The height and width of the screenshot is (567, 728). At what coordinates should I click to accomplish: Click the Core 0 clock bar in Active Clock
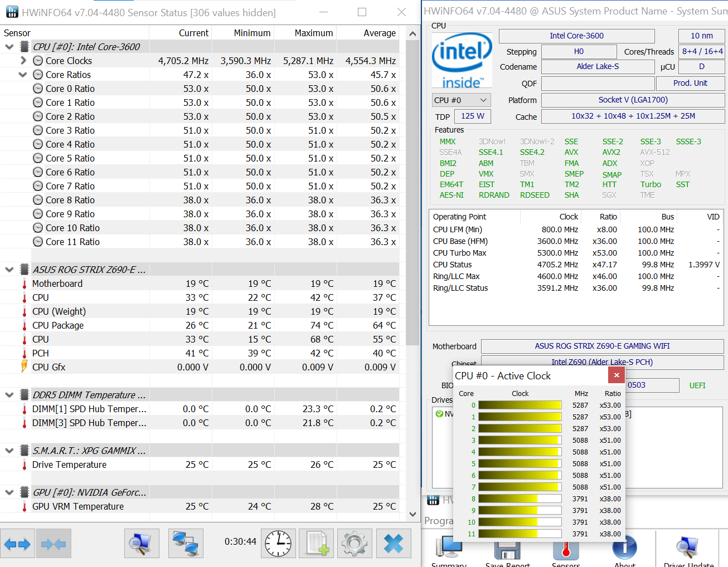click(520, 404)
